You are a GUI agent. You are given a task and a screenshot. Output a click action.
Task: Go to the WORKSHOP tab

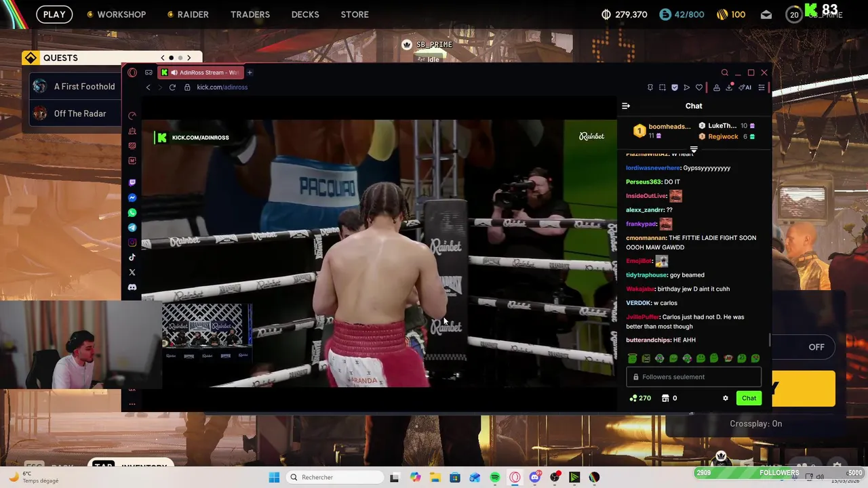click(116, 14)
